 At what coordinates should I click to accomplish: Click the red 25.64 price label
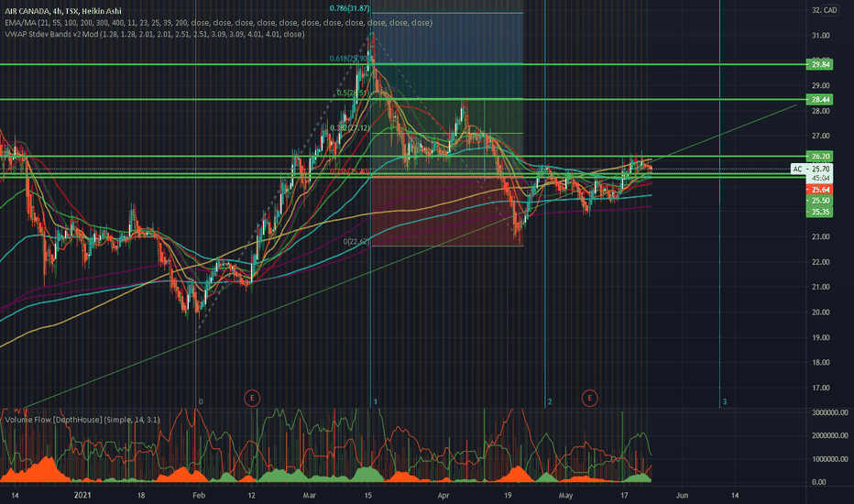point(820,190)
